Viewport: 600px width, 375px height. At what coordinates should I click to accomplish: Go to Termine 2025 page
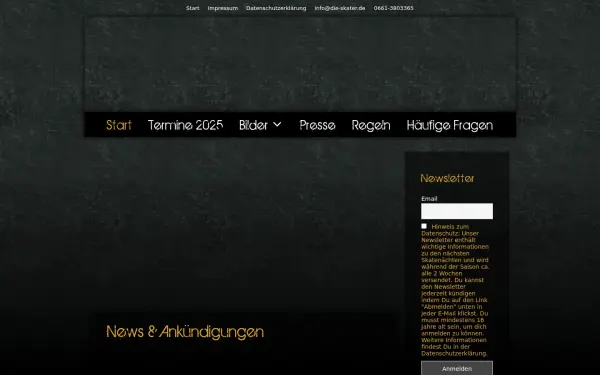[x=185, y=125]
